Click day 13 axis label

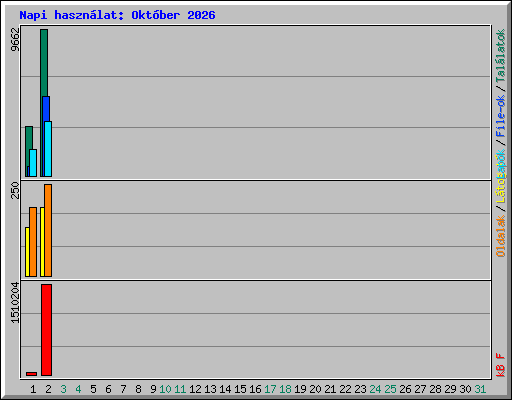click(210, 389)
